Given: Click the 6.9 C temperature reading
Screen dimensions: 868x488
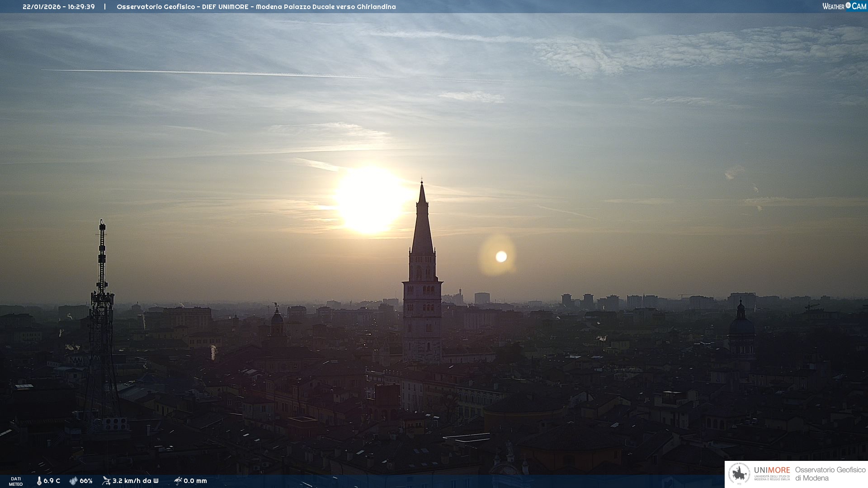Looking at the screenshot, I should coord(52,481).
